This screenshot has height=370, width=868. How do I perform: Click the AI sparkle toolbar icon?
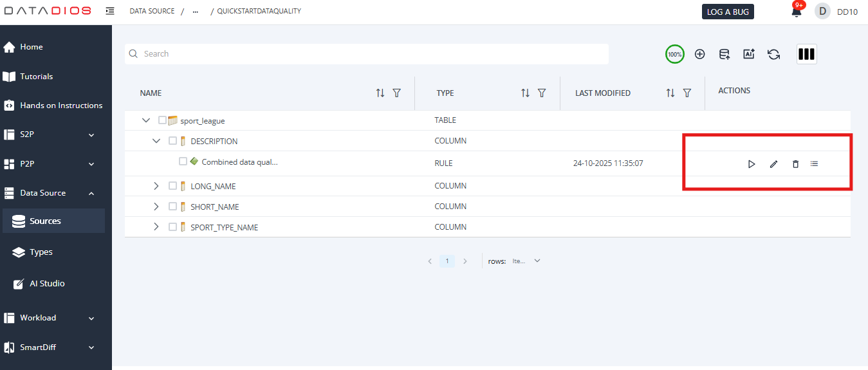pyautogui.click(x=748, y=55)
